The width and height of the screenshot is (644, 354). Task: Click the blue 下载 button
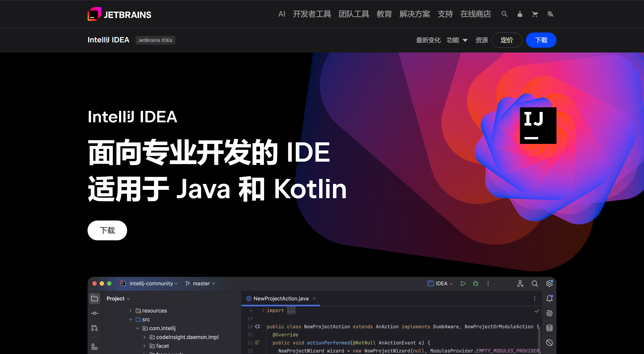541,40
